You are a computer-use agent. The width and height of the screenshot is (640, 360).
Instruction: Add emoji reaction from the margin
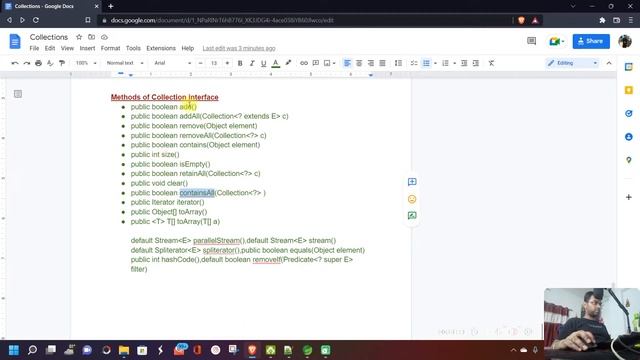click(x=412, y=199)
